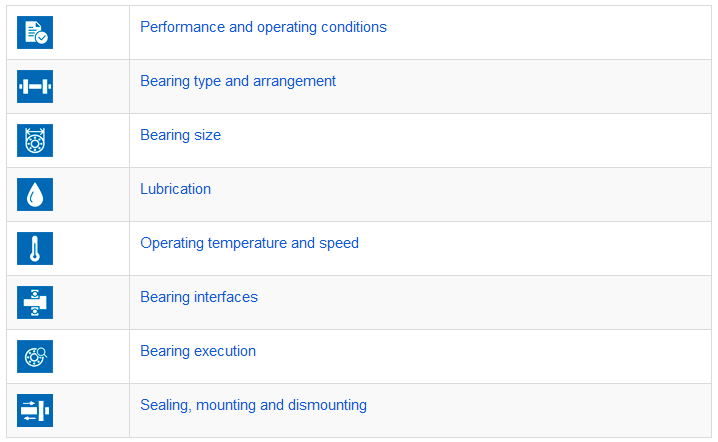Open the Lubrication link

(175, 189)
